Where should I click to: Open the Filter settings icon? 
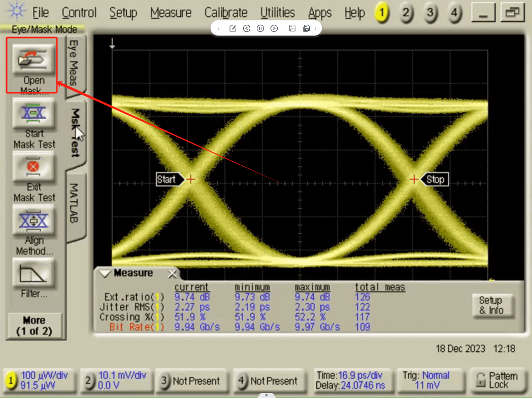[x=34, y=274]
